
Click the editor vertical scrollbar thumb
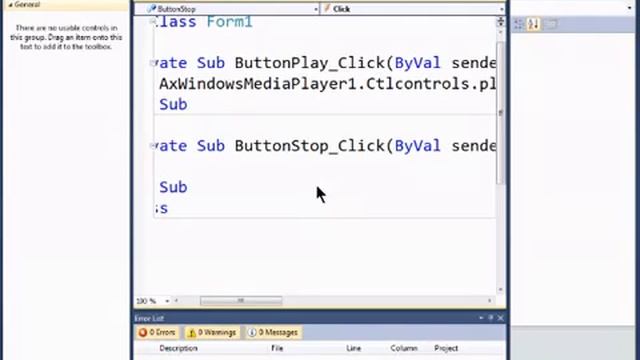coord(500,113)
